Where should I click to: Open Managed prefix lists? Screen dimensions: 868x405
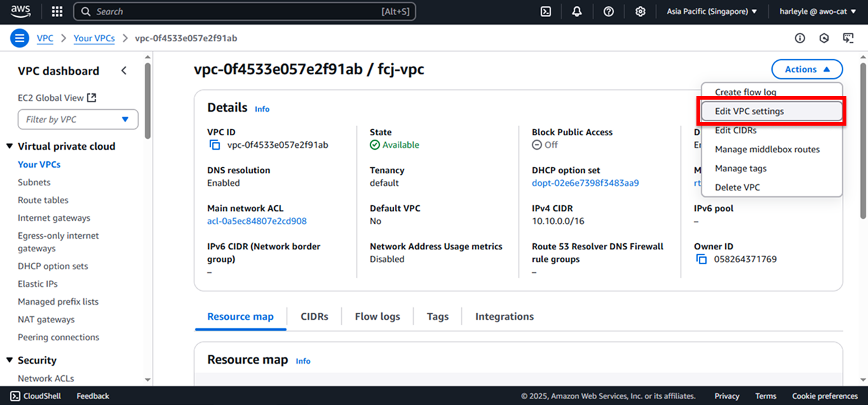click(58, 302)
